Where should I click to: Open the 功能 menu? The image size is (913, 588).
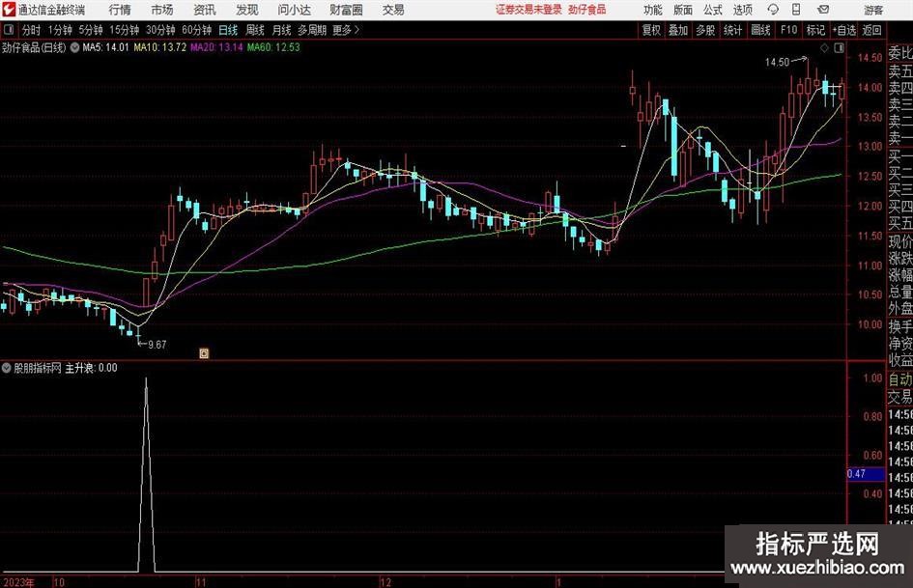[653, 10]
